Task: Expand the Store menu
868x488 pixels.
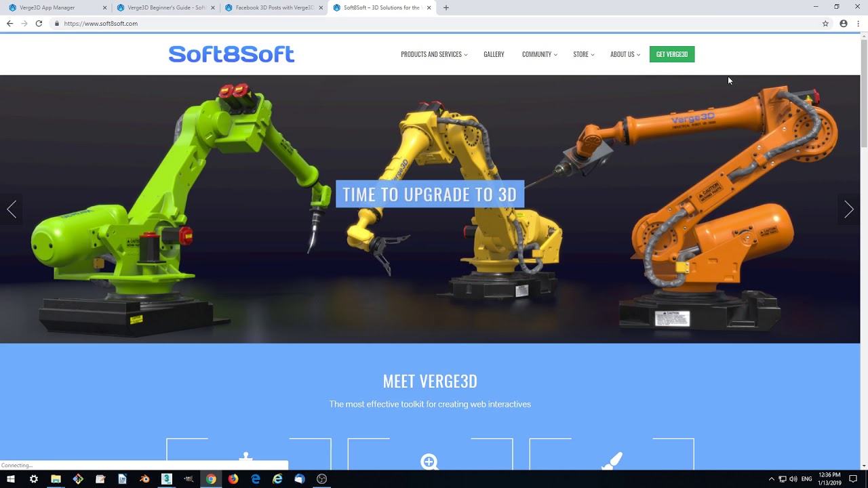Action: coord(583,54)
